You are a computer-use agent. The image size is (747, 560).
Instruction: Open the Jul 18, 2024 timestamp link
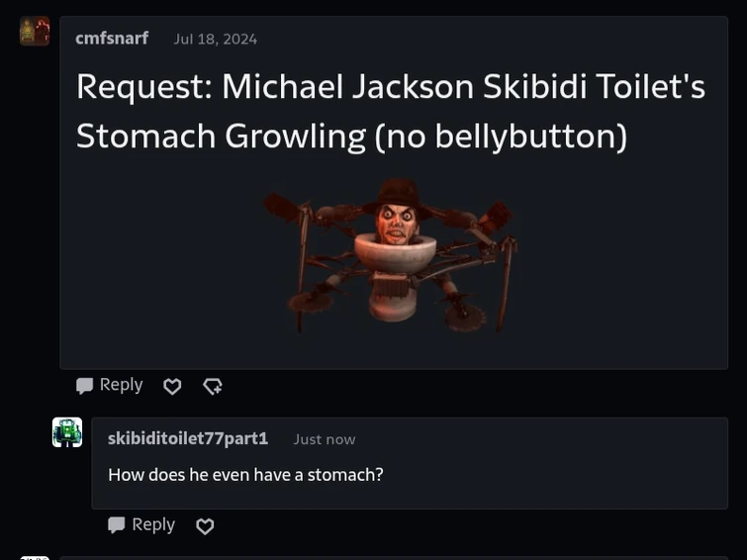pyautogui.click(x=216, y=39)
